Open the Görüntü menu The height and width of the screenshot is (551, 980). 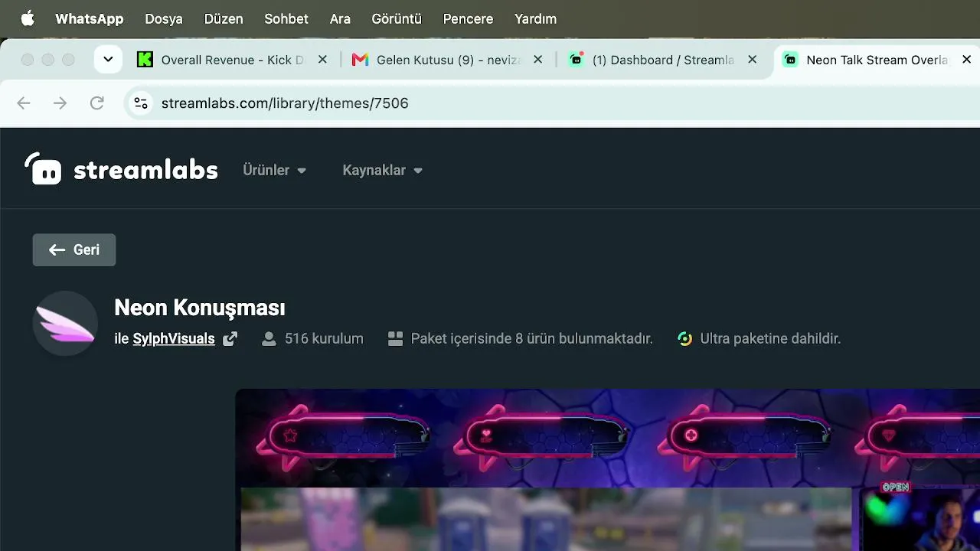click(397, 19)
